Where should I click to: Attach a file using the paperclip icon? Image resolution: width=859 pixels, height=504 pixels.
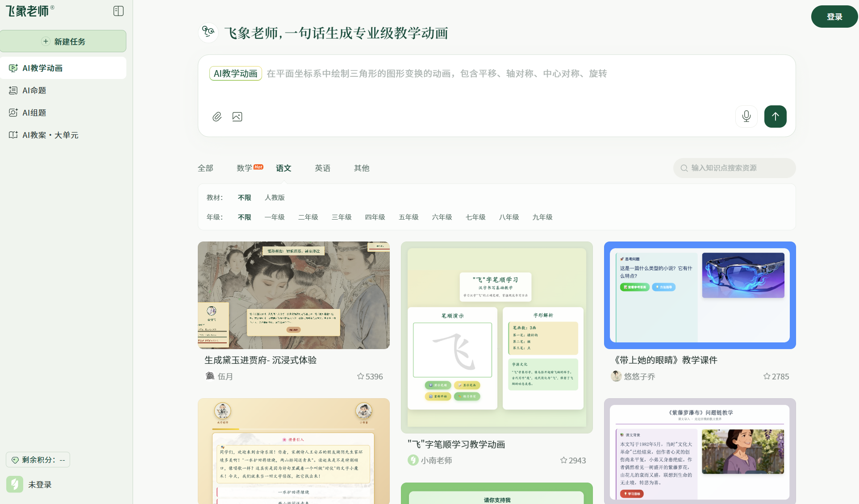click(x=217, y=117)
